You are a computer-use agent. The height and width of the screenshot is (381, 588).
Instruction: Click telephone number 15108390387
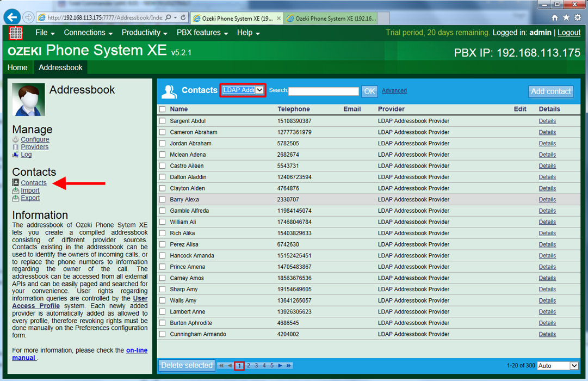coord(294,121)
